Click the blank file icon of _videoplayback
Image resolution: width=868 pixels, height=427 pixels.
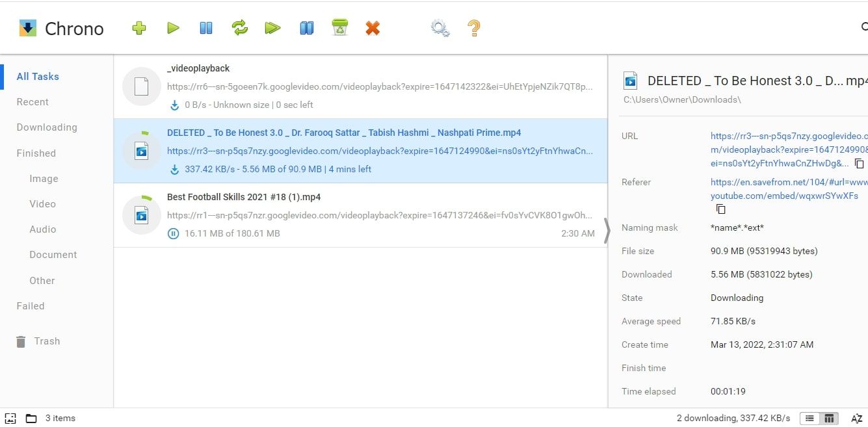tap(142, 86)
